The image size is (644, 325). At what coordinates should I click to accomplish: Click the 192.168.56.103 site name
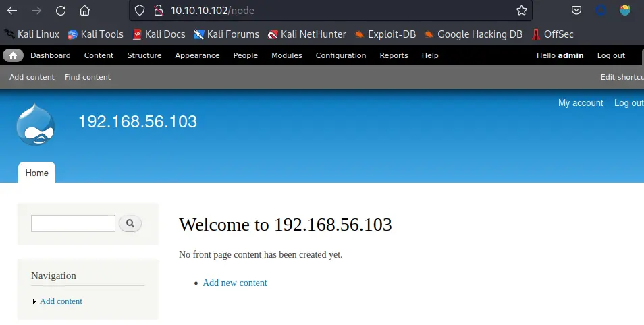click(x=138, y=121)
